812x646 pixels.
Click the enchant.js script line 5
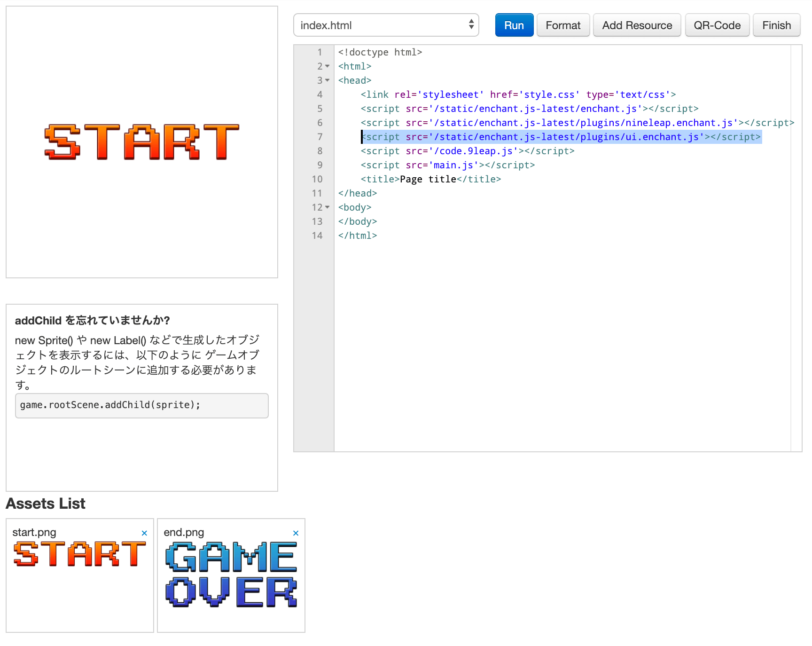click(530, 109)
